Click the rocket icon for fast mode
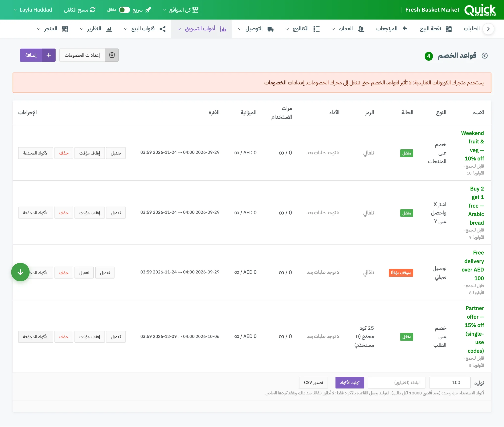Image resolution: width=504 pixels, height=427 pixels. [x=148, y=10]
